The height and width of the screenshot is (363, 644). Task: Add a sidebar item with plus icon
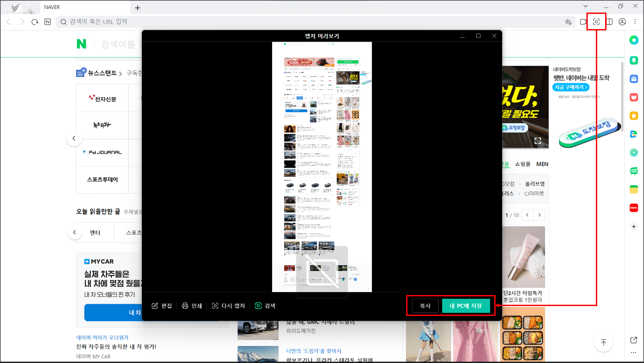pyautogui.click(x=634, y=227)
